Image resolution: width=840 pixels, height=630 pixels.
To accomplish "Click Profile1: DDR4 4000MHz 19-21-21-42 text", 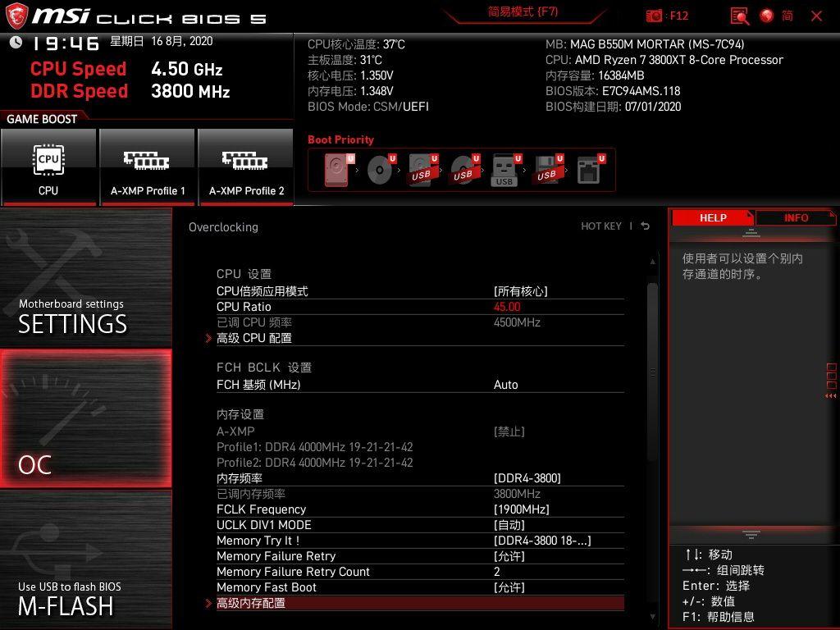I will [314, 447].
